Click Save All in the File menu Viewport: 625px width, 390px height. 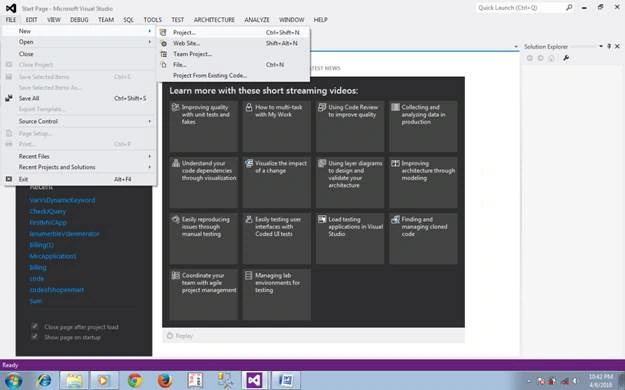click(80, 98)
